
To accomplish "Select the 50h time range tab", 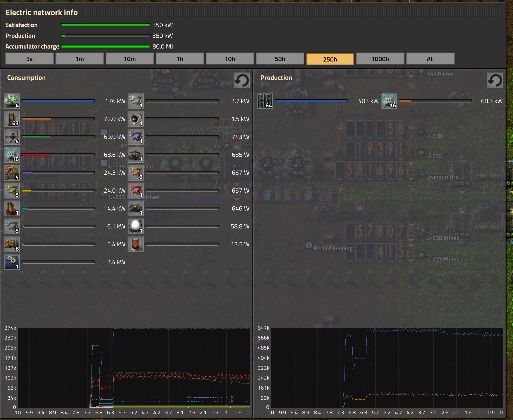I will [x=280, y=59].
